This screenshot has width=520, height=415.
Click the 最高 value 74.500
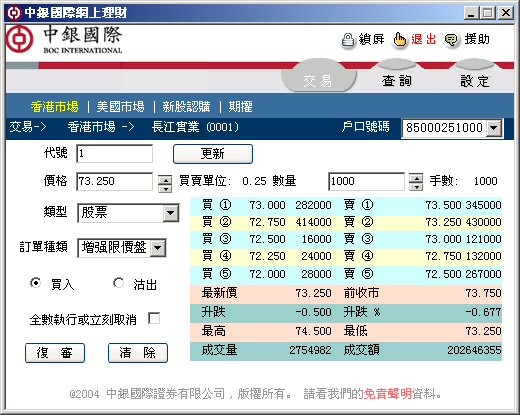coord(313,331)
